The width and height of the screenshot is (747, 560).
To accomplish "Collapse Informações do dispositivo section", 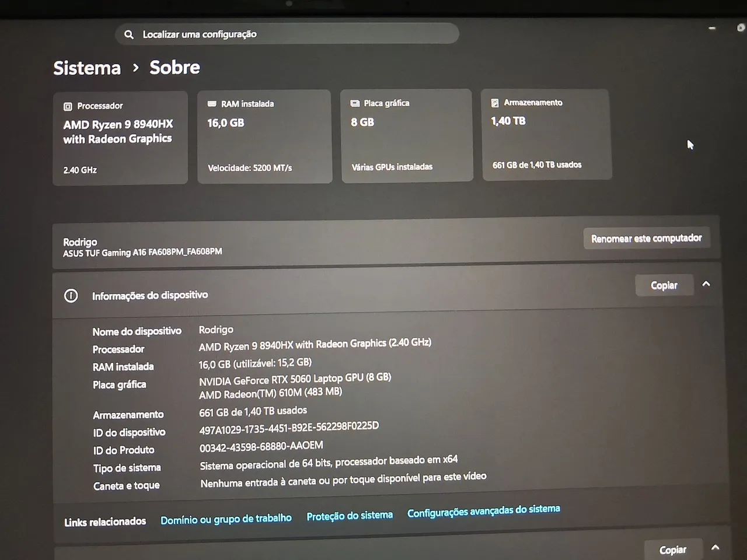I will click(x=706, y=284).
